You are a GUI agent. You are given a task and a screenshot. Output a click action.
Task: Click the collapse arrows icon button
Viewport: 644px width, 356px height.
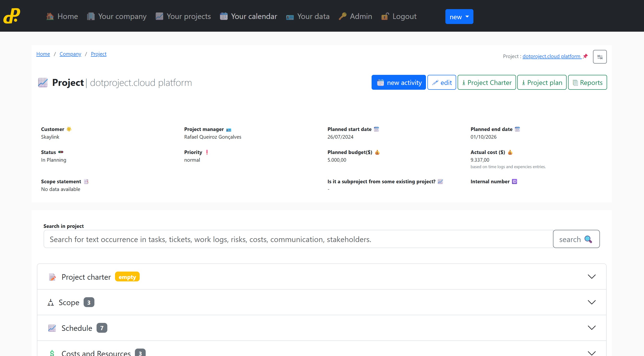[x=599, y=57]
